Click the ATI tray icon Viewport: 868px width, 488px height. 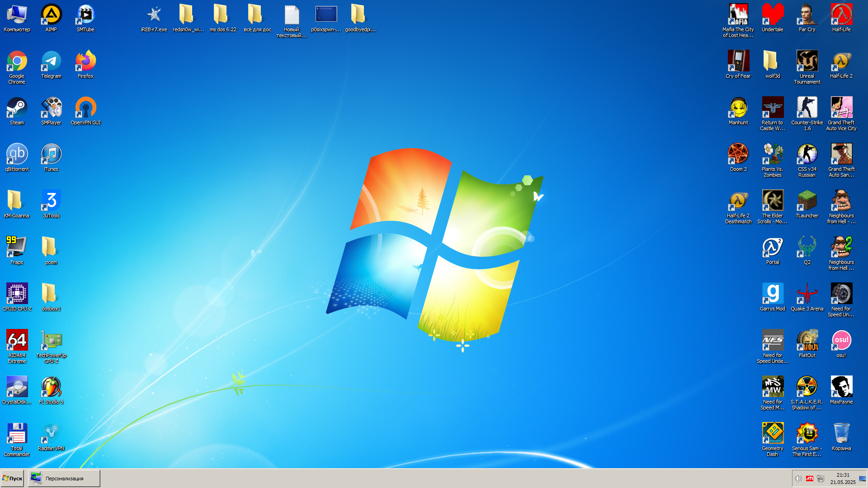pyautogui.click(x=810, y=479)
